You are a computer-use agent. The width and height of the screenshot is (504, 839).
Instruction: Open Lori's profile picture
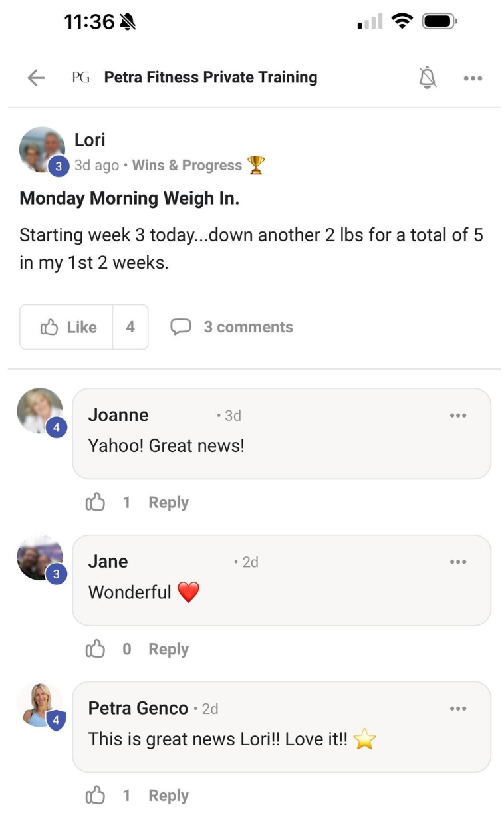[x=42, y=150]
